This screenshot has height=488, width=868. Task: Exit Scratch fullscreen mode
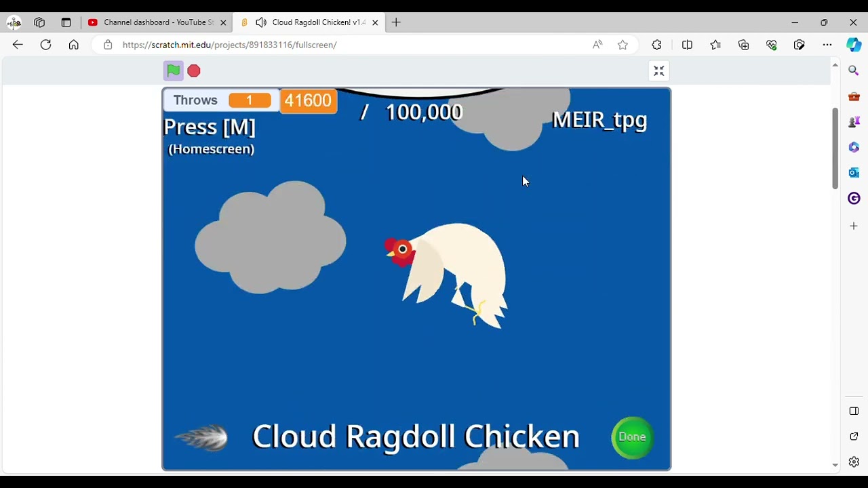(x=658, y=70)
